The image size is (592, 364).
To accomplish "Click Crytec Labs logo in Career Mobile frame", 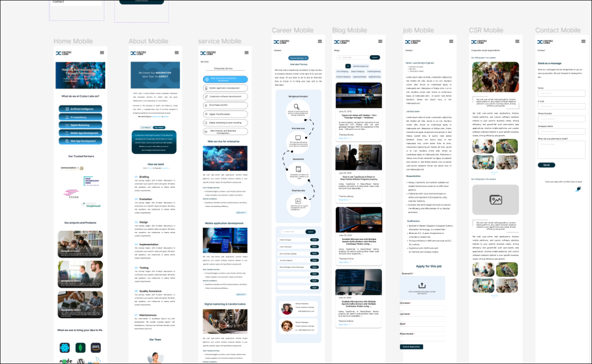I will 281,42.
